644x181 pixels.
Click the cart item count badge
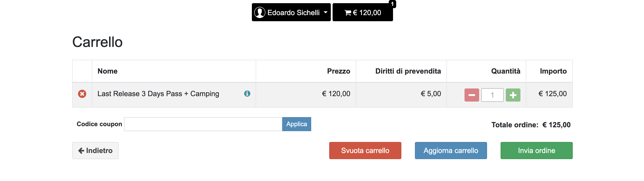click(x=392, y=4)
